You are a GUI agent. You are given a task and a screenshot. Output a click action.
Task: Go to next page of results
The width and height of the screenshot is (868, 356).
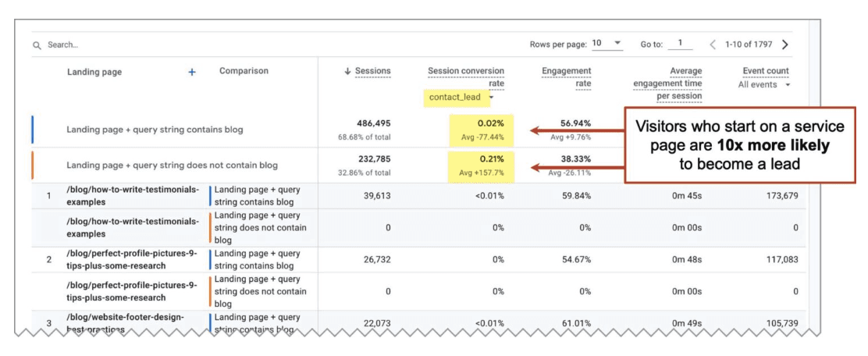point(785,44)
